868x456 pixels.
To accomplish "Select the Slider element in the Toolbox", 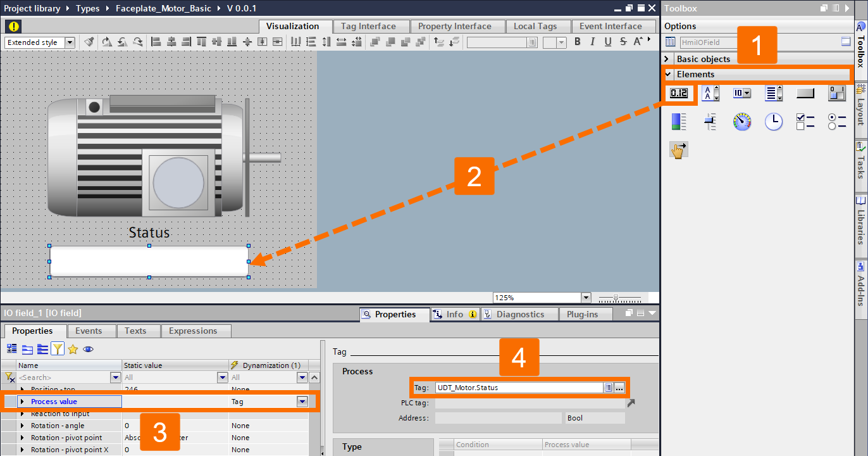I will click(x=710, y=122).
